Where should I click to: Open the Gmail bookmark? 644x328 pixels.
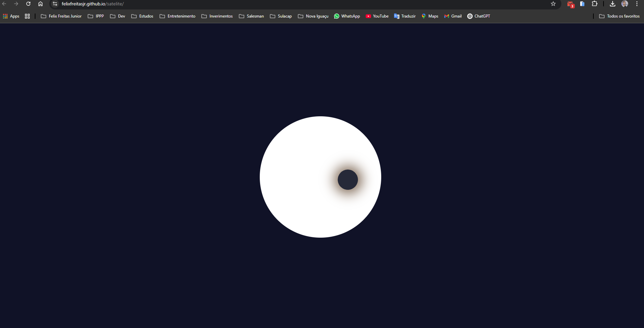(x=453, y=16)
